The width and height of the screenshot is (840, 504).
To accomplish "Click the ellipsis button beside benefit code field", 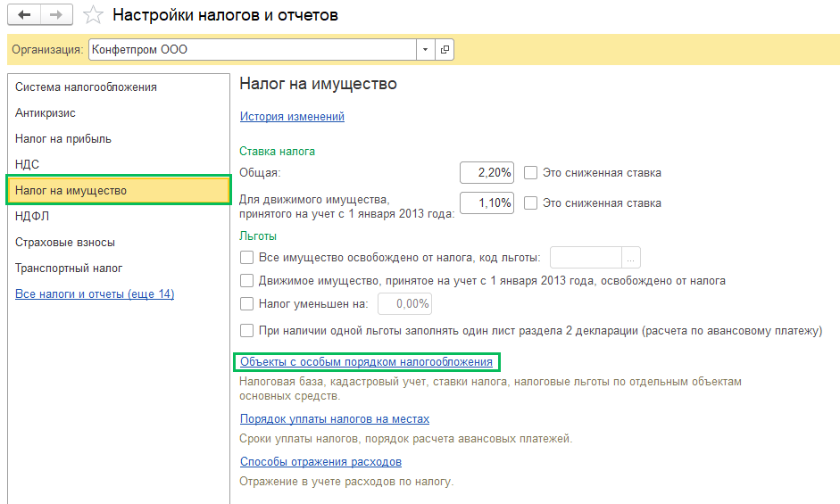I will click(631, 258).
